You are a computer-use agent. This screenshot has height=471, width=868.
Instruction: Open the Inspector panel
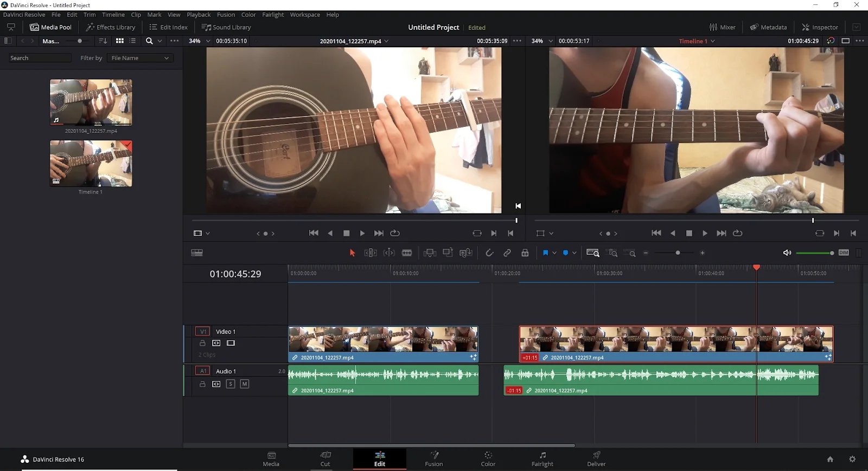[820, 27]
